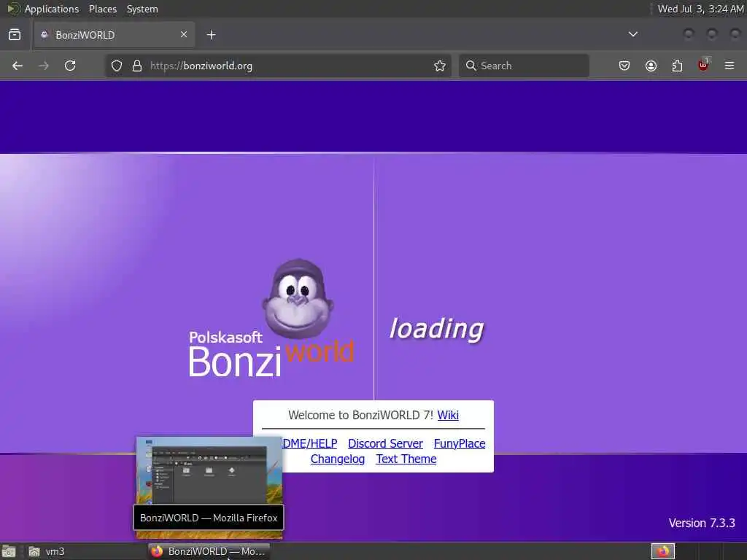Open the Firefox hamburger menu
This screenshot has height=560, width=747.
coord(729,66)
